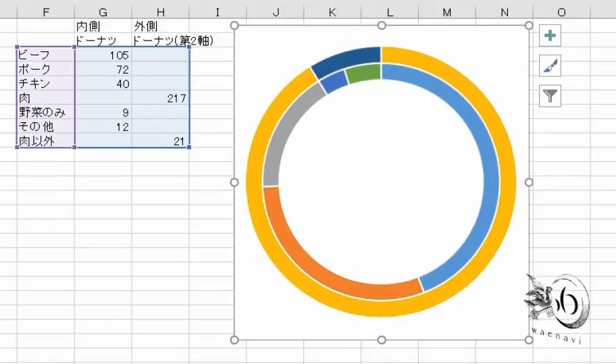The height and width of the screenshot is (364, 616).
Task: Click chart left-middle handle
Action: point(234,182)
